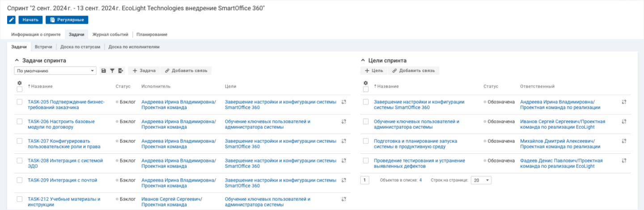Open the Встречи sub-tab
Image resolution: width=644 pixels, height=210 pixels.
(x=43, y=46)
